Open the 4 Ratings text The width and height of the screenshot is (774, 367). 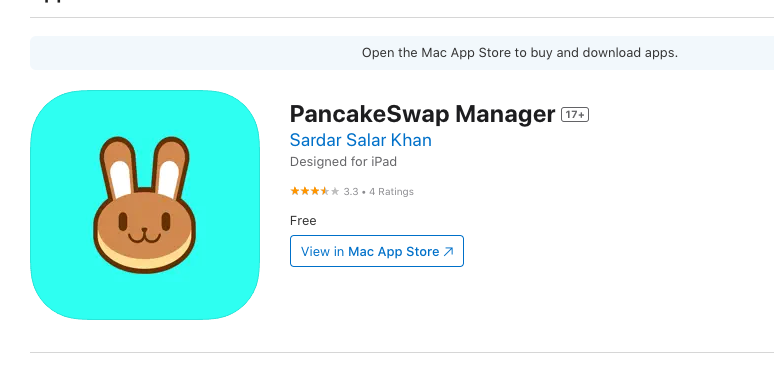click(391, 192)
